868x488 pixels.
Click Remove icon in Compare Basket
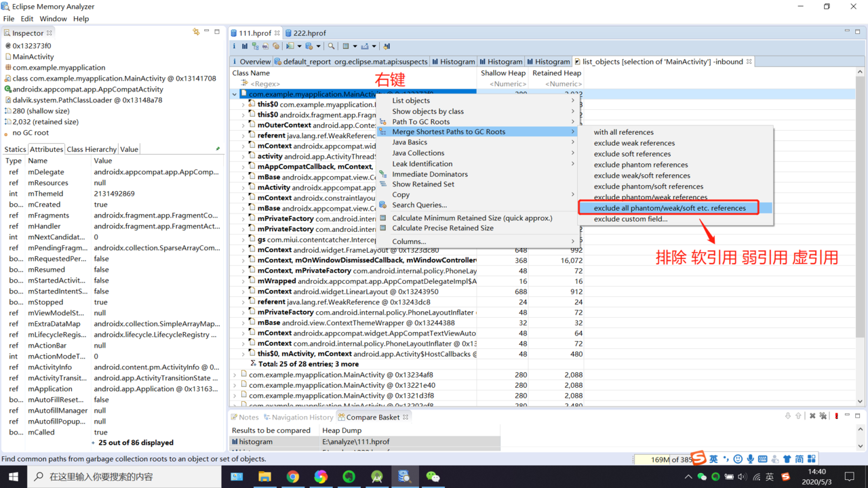point(812,415)
